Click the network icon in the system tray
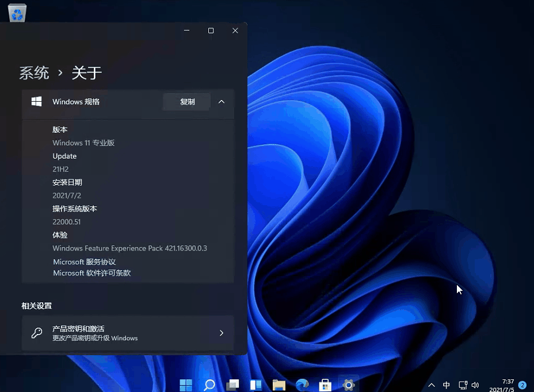Viewport: 534px width, 392px height. [x=463, y=385]
